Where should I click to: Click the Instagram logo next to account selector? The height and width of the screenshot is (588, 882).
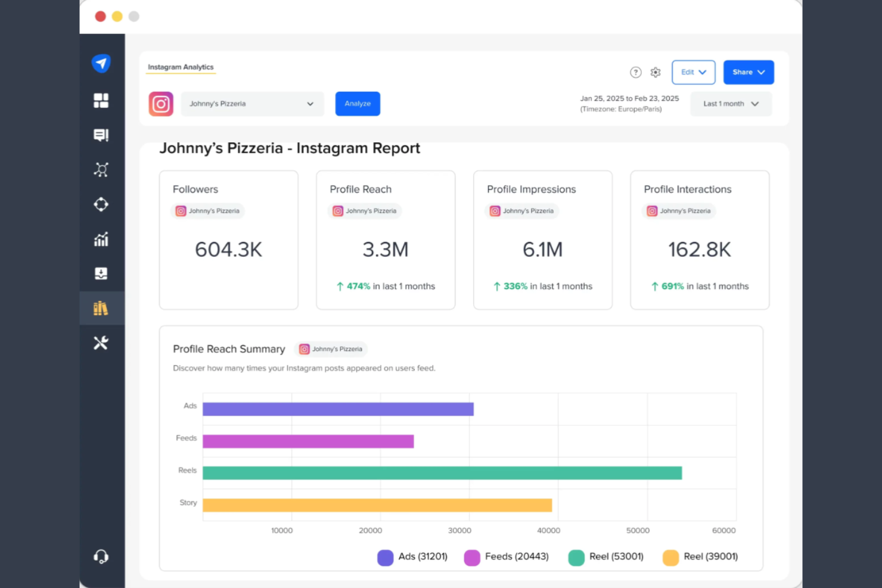pos(160,103)
